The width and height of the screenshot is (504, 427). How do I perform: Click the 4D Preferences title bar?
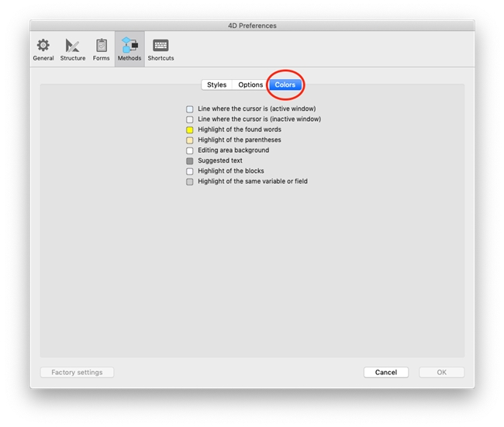[252, 26]
